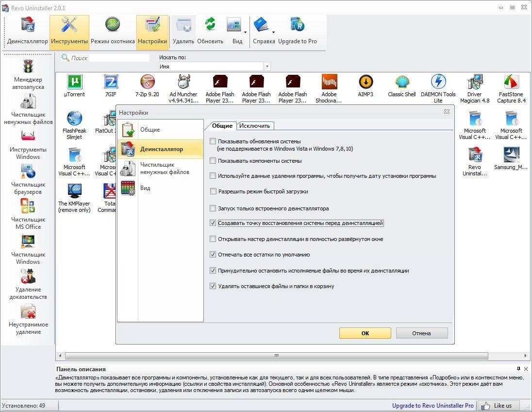Enable Показывать компоненты системы checkbox

[x=213, y=161]
